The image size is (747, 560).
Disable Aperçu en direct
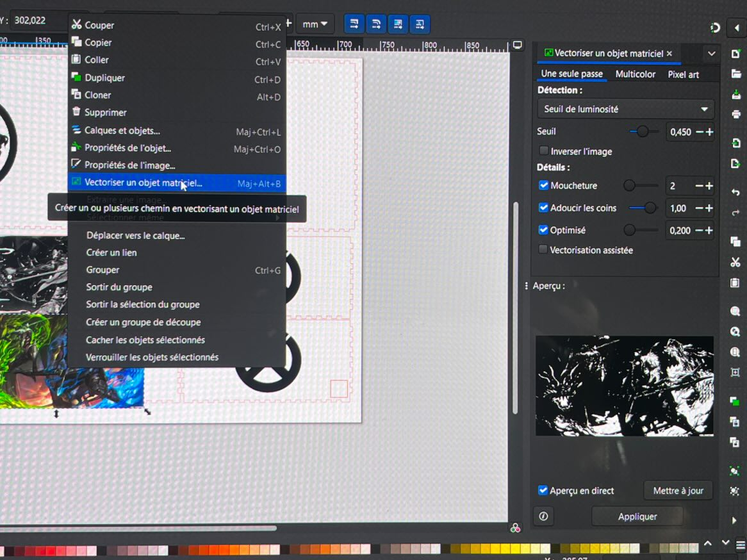point(543,490)
